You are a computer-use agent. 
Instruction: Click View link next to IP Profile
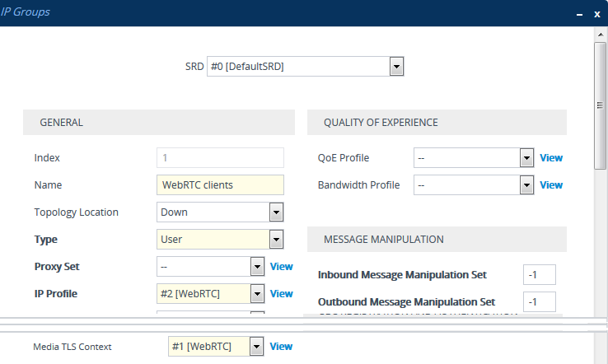click(282, 294)
